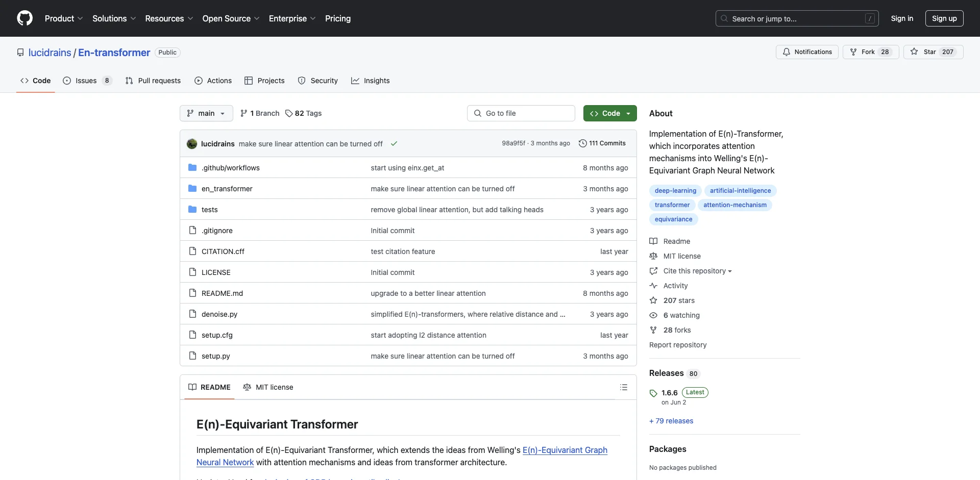
Task: Click the attention-mechanism topic tag
Action: pyautogui.click(x=735, y=205)
